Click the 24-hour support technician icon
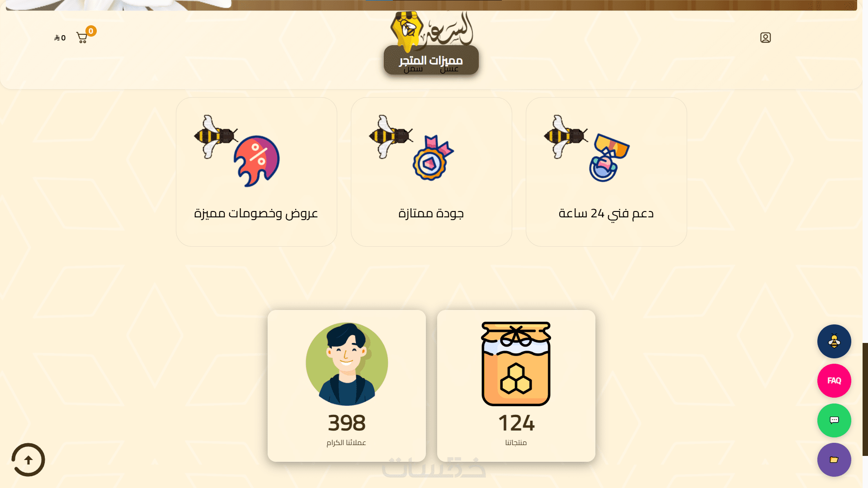 [x=609, y=158]
